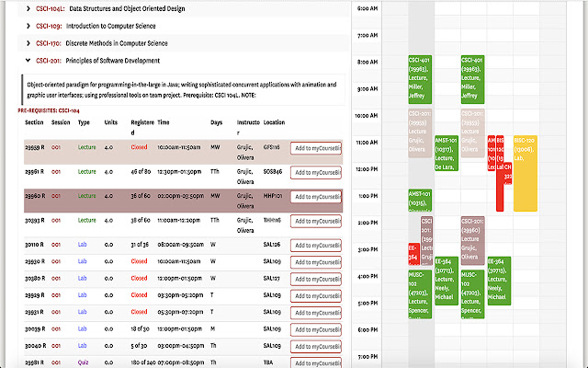588x368 pixels.
Task: Click session 001 link for lab 30110 R
Action: click(x=56, y=245)
